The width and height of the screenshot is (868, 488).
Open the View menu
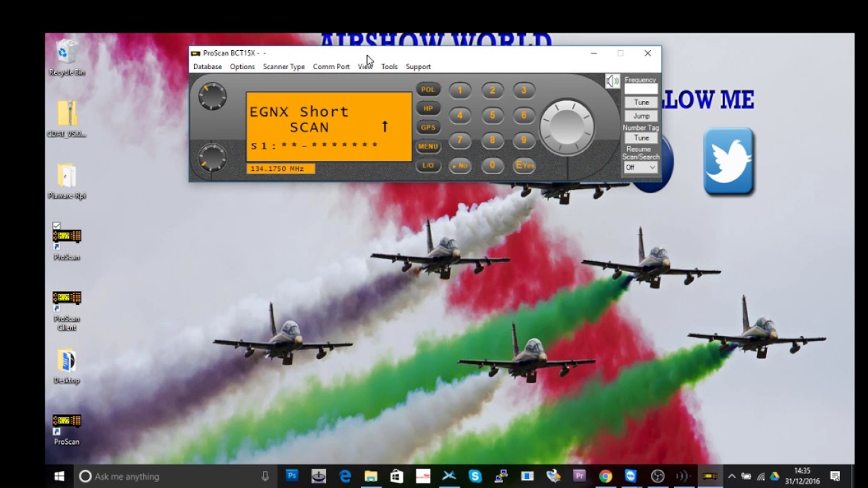[365, 66]
